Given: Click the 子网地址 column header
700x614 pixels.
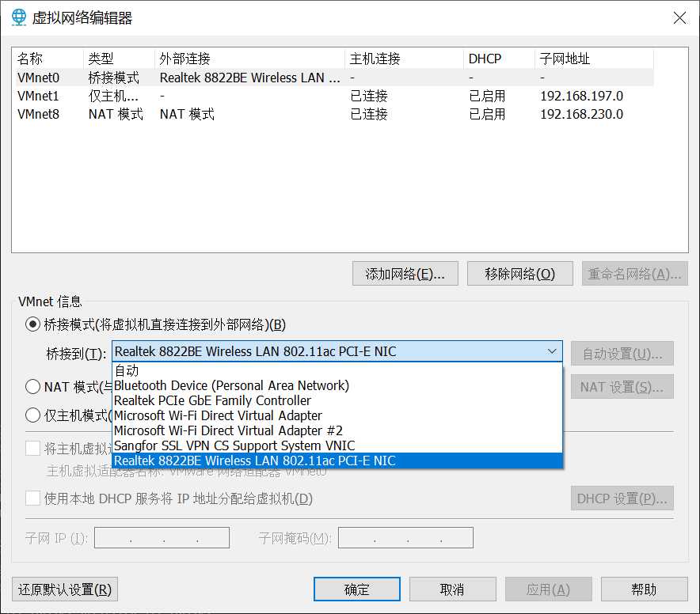Looking at the screenshot, I should pos(594,59).
